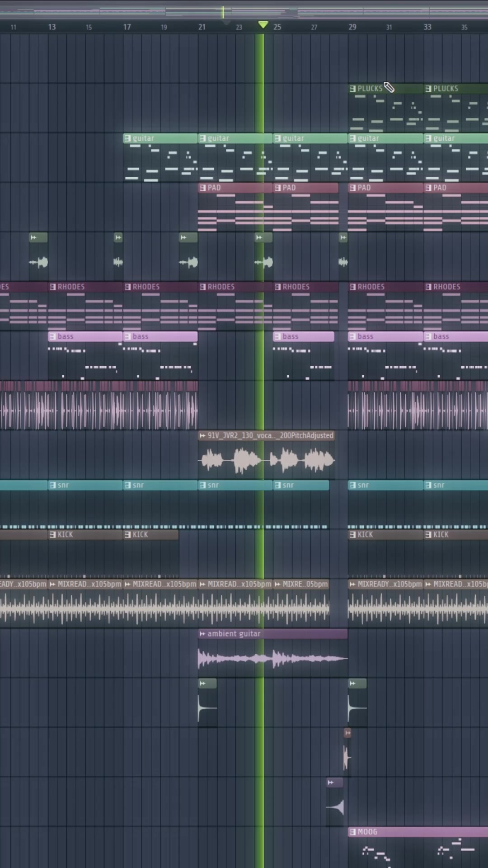Select the MIXREAD..x105bpm clip title at bar 21
The height and width of the screenshot is (868, 488).
point(239,584)
